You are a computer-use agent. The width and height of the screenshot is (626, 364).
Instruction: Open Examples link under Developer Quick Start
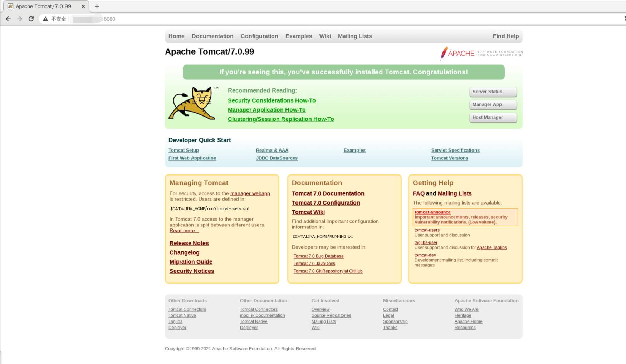point(354,150)
